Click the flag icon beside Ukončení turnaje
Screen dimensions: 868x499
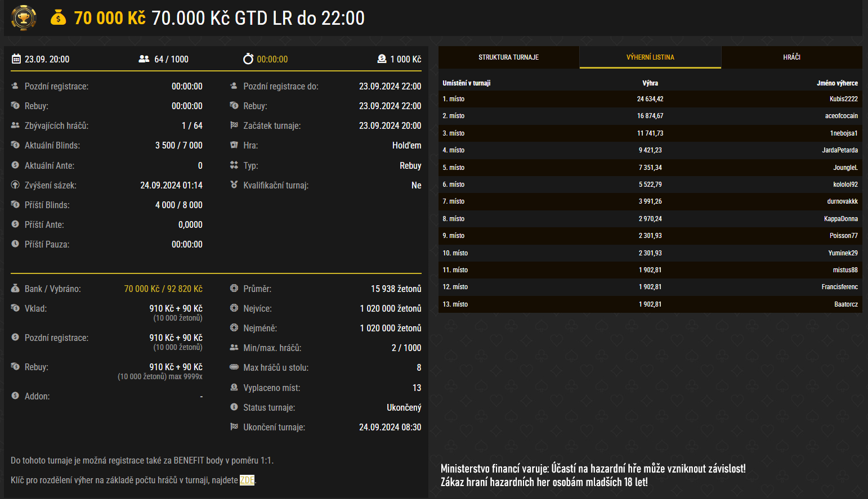click(x=234, y=427)
